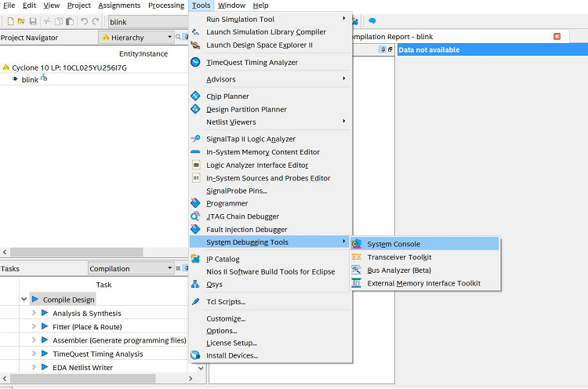Click the Chip Planner icon
Viewport: 588px width, 389px height.
[195, 96]
